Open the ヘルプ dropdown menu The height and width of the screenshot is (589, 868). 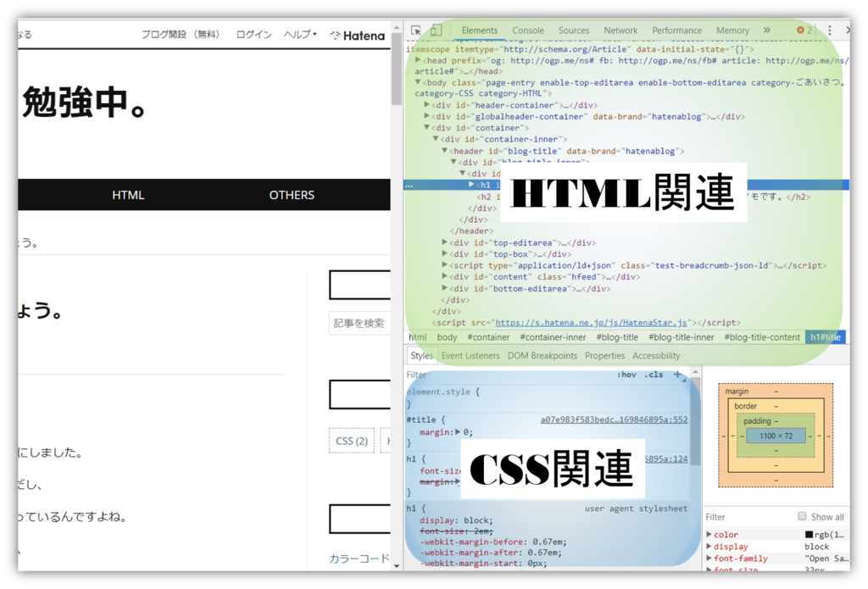(x=300, y=34)
